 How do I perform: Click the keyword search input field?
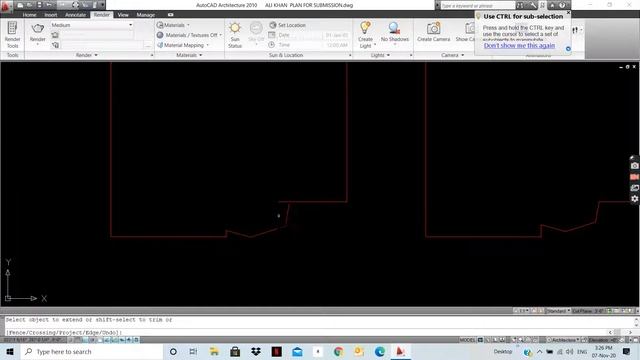tap(478, 6)
